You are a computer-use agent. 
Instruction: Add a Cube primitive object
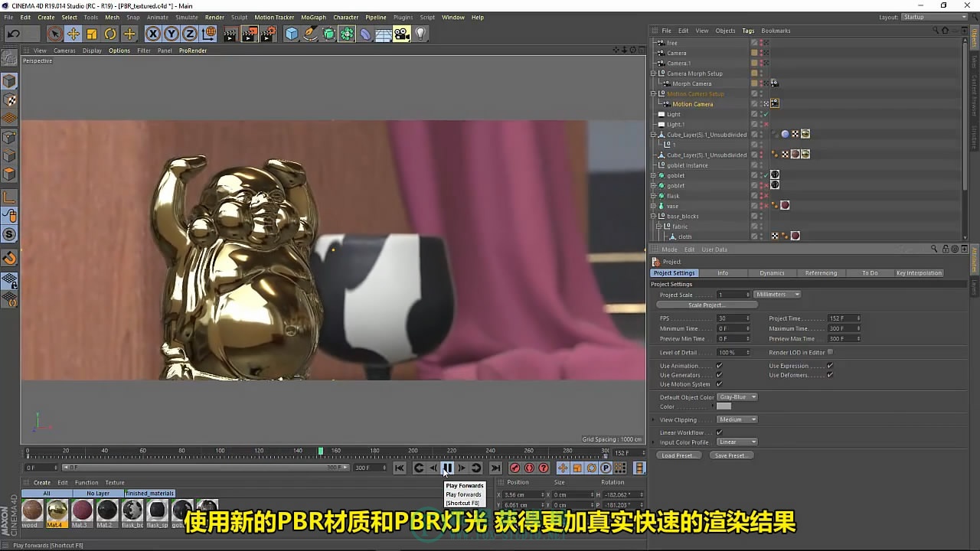(x=292, y=34)
